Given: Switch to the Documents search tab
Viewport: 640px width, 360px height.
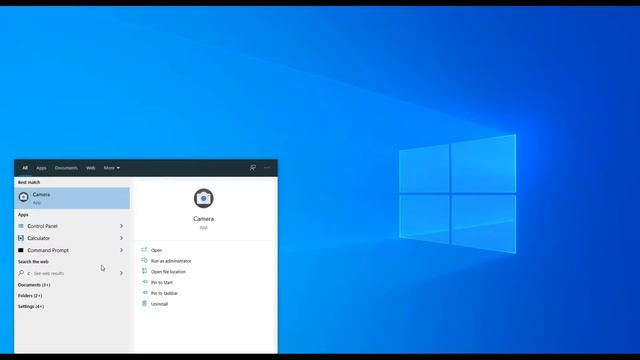Looking at the screenshot, I should [x=66, y=168].
